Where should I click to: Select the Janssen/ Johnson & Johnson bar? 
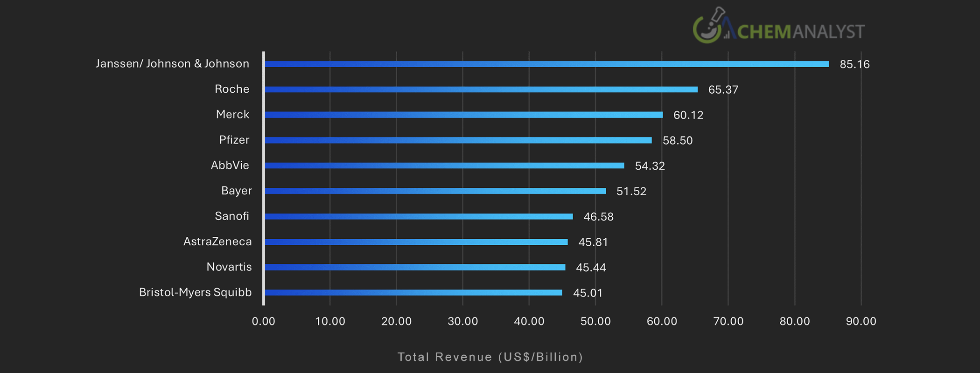tap(546, 64)
